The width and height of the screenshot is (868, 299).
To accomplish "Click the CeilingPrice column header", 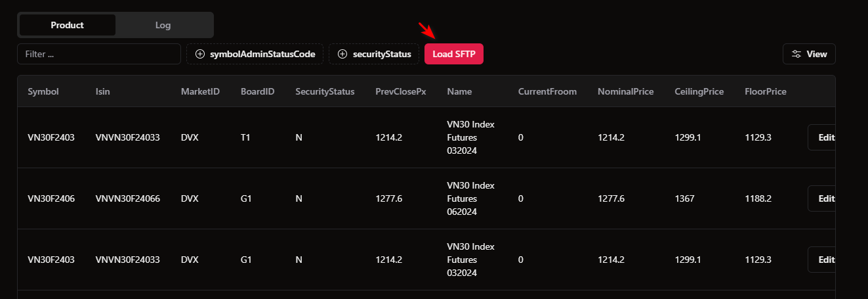I will (x=699, y=91).
